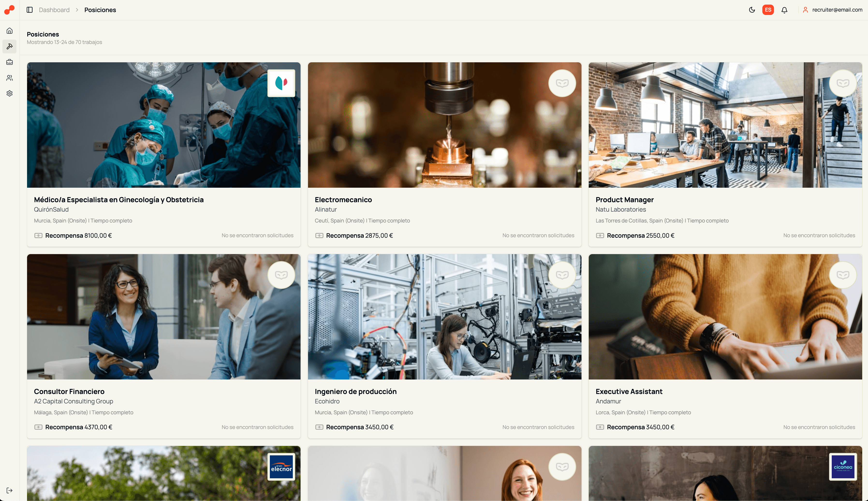The width and height of the screenshot is (868, 501).
Task: Click the Posiciones breadcrumb item
Action: pos(100,10)
